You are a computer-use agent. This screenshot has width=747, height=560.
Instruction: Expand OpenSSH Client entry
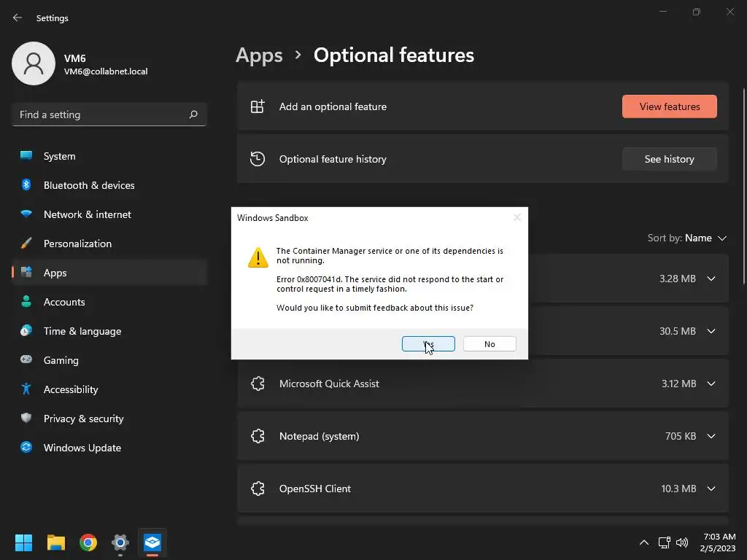[711, 489]
